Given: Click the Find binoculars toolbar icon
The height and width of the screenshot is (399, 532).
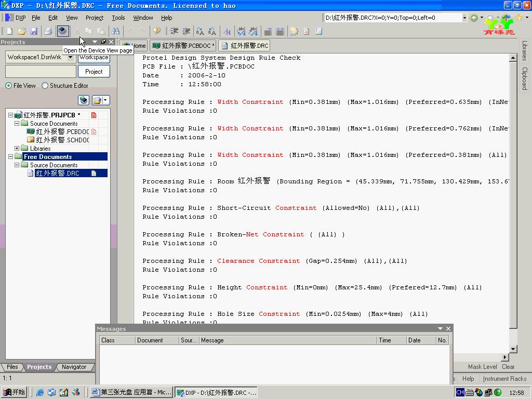Looking at the screenshot, I should (116, 31).
